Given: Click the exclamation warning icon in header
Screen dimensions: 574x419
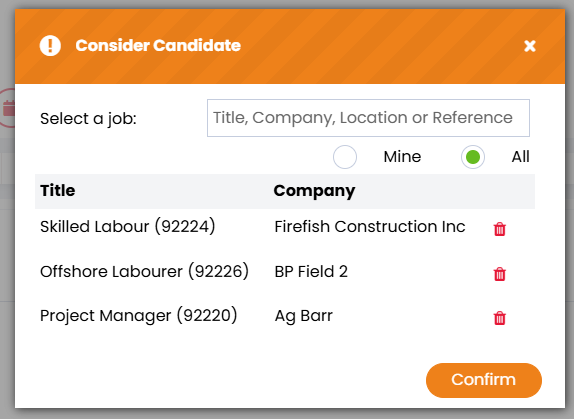Looking at the screenshot, I should pos(50,46).
